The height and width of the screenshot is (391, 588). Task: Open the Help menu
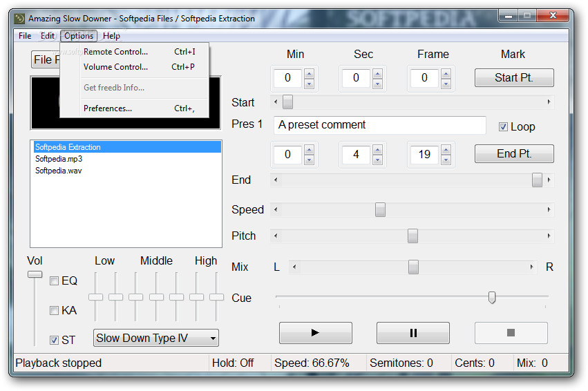tap(111, 36)
